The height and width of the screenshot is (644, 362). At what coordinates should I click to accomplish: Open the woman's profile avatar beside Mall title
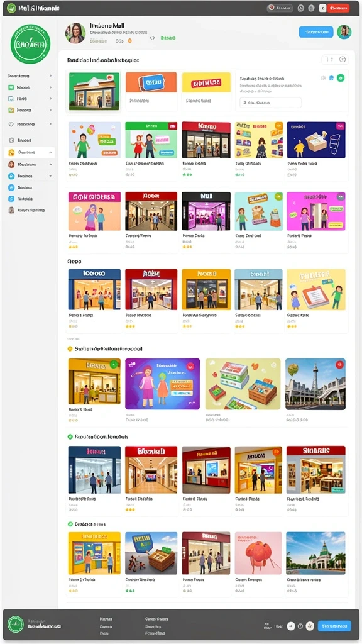click(x=75, y=33)
